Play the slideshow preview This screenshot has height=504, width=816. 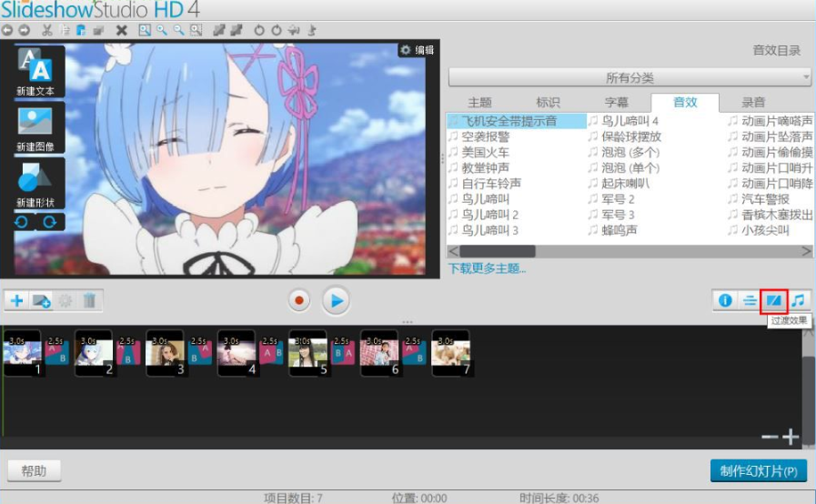tap(337, 300)
